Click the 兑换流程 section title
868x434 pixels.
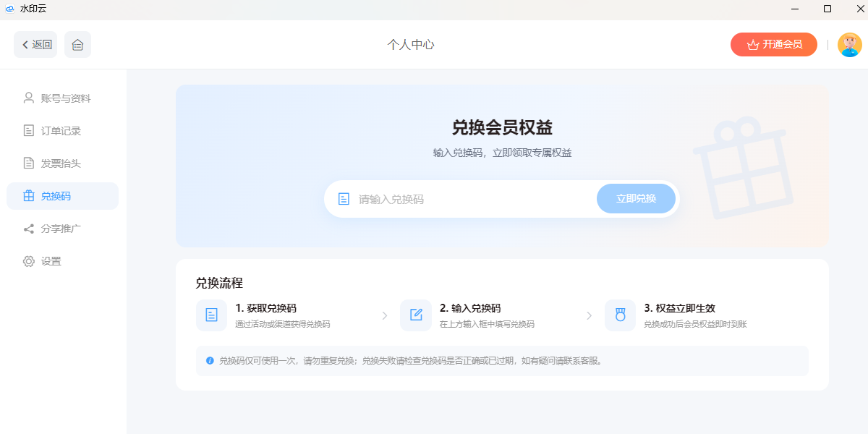click(x=219, y=283)
